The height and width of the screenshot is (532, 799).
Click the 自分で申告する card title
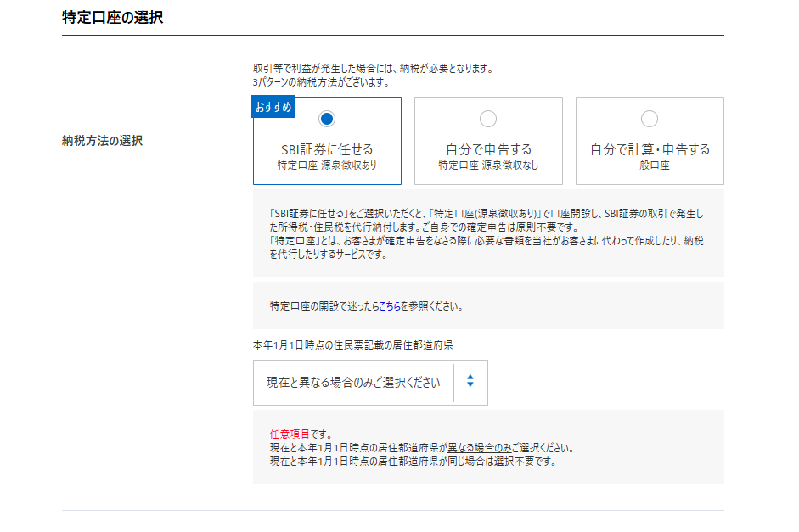488,149
